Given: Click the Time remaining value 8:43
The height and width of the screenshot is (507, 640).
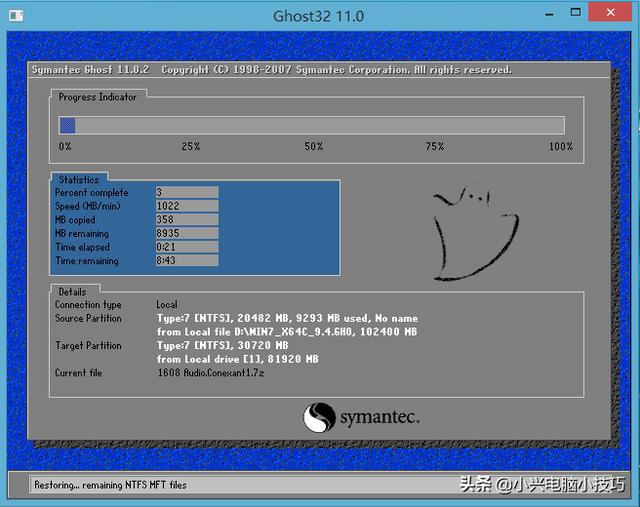Looking at the screenshot, I should tap(187, 260).
